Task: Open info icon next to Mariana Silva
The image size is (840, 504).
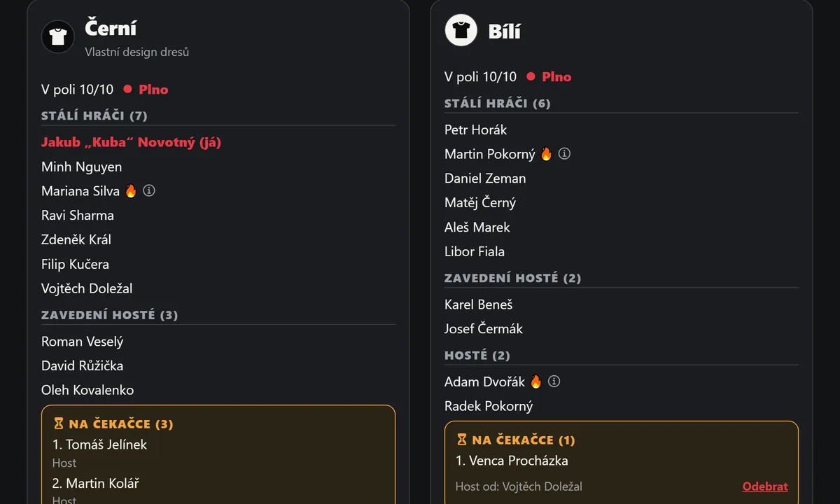Action: click(148, 190)
